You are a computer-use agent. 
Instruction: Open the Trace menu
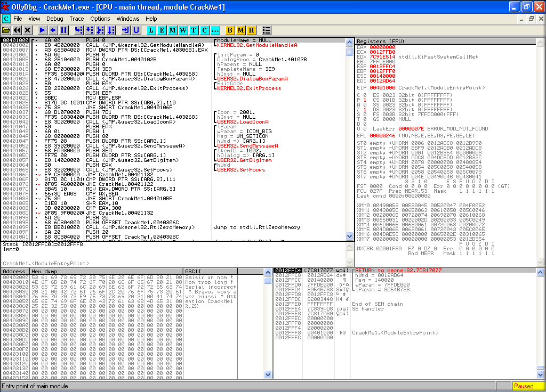77,19
